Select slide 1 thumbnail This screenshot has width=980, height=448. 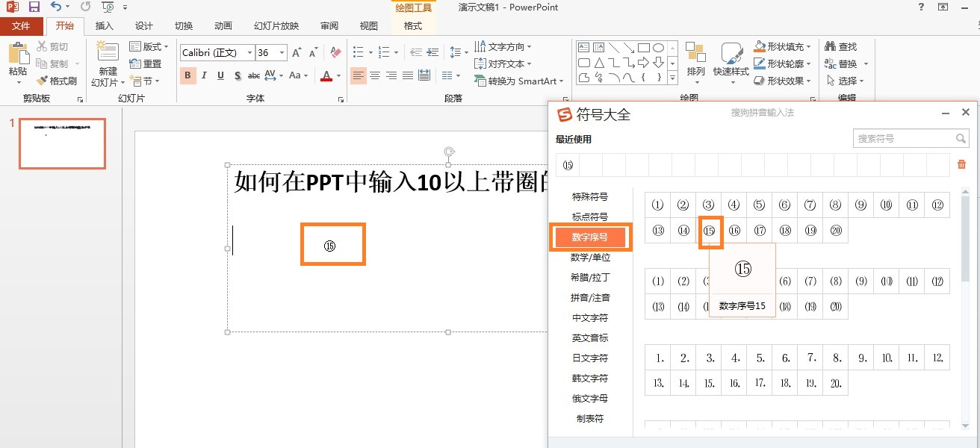62,143
